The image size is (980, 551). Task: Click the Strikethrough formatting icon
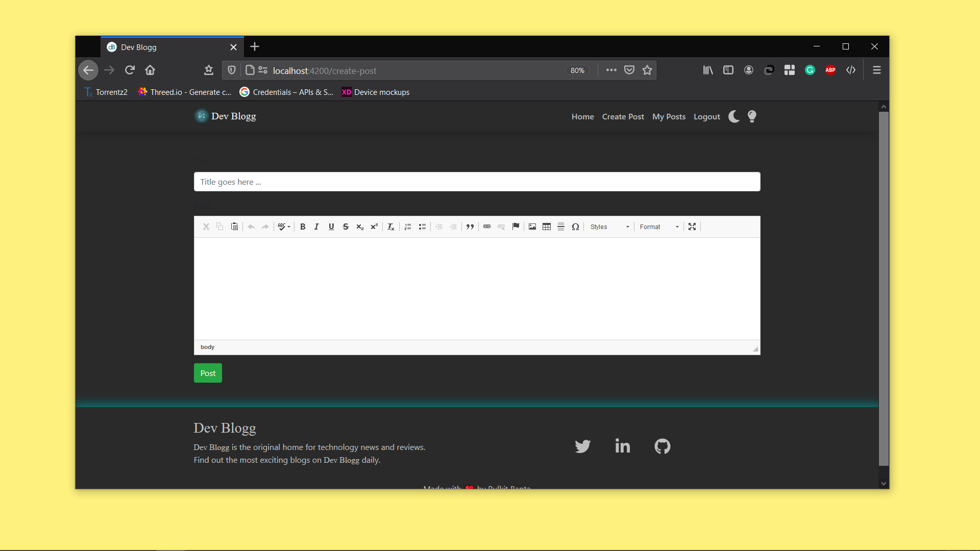coord(345,227)
